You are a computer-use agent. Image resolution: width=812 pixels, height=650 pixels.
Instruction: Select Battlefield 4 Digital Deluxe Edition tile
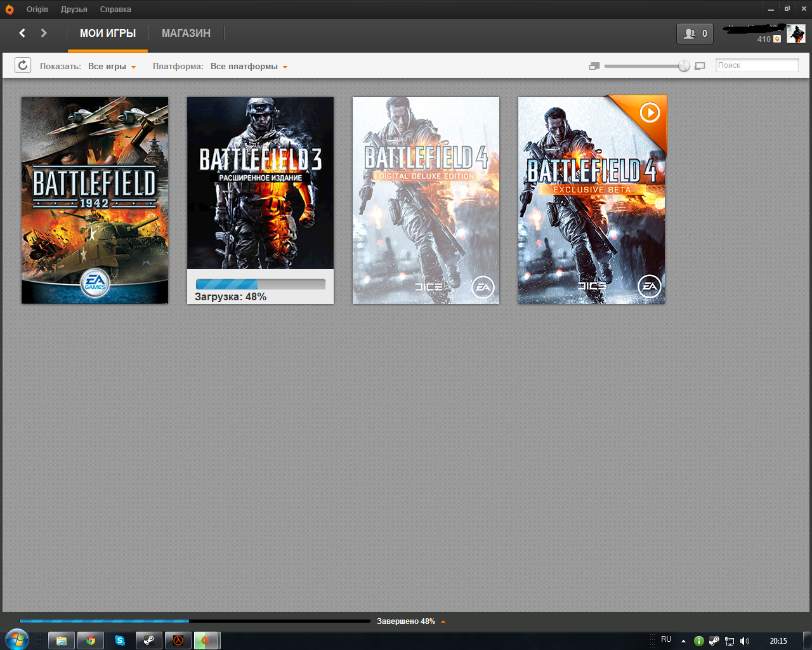tap(426, 201)
